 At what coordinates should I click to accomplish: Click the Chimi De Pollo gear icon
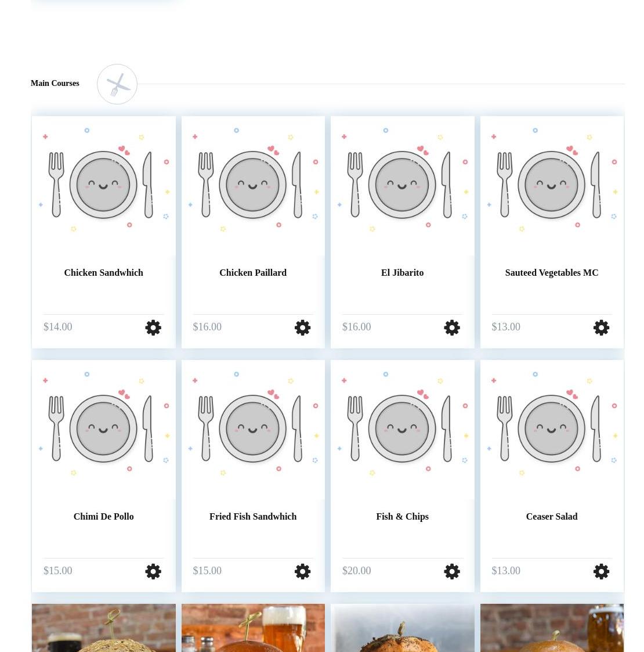coord(153,571)
